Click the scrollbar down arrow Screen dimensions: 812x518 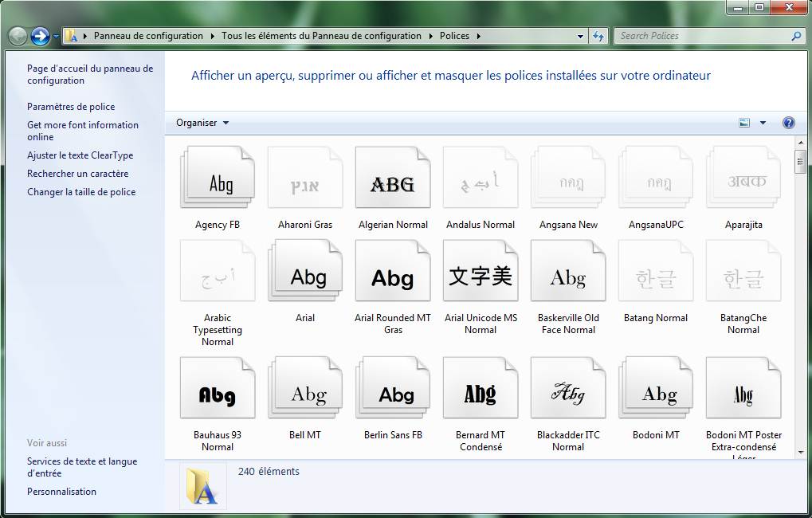coord(801,452)
